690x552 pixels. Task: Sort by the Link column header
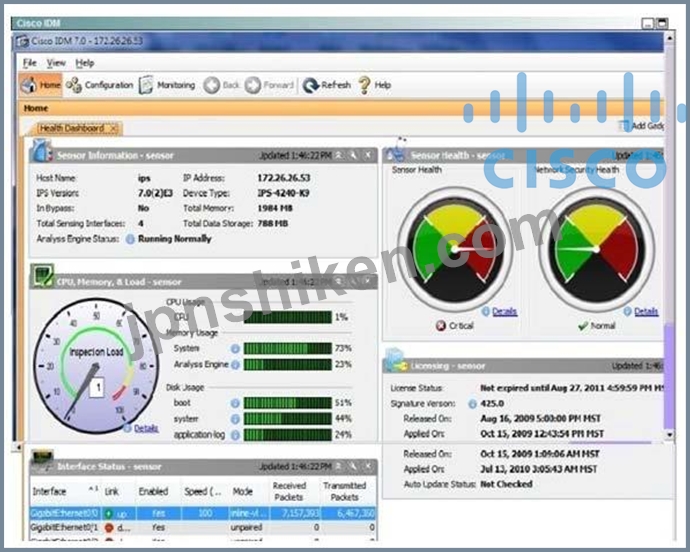click(118, 491)
